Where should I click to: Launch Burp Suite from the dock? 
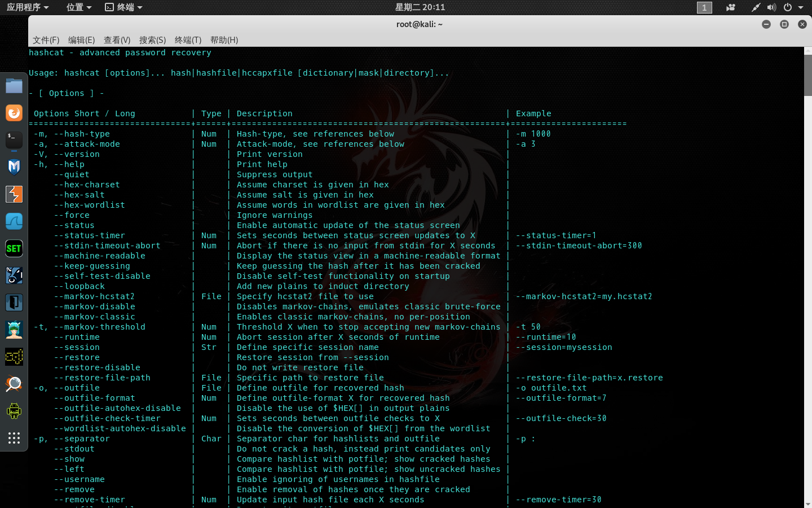[x=14, y=194]
